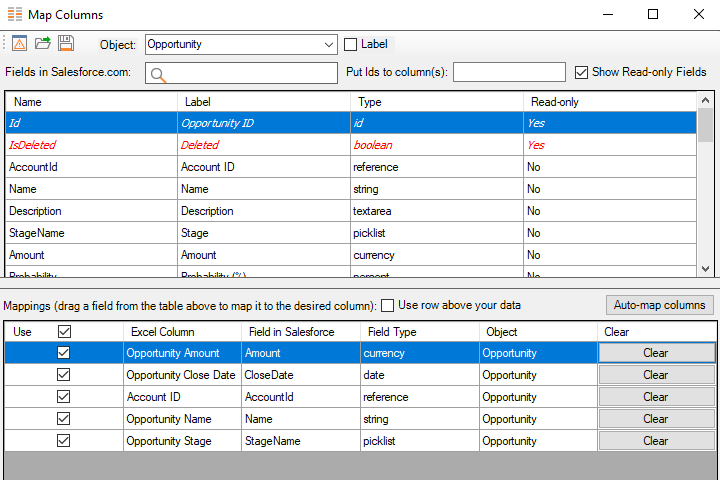Viewport: 720px width, 480px height.
Task: Uncheck Use for Account ID mapping row
Action: point(63,397)
